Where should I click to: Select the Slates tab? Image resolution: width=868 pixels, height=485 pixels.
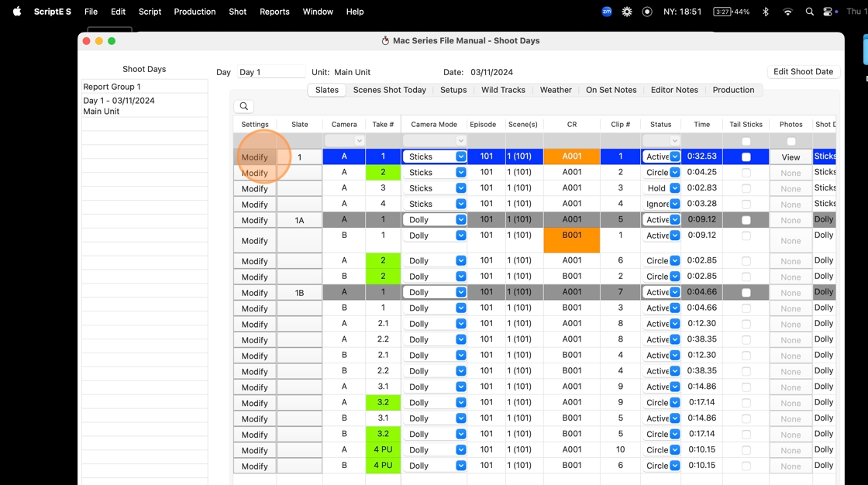[x=326, y=90]
